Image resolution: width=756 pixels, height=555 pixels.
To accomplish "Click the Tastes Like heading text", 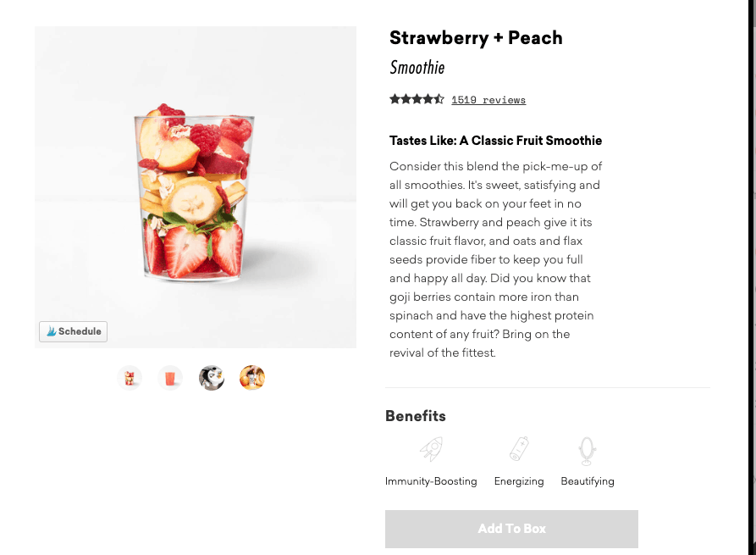I will (495, 141).
